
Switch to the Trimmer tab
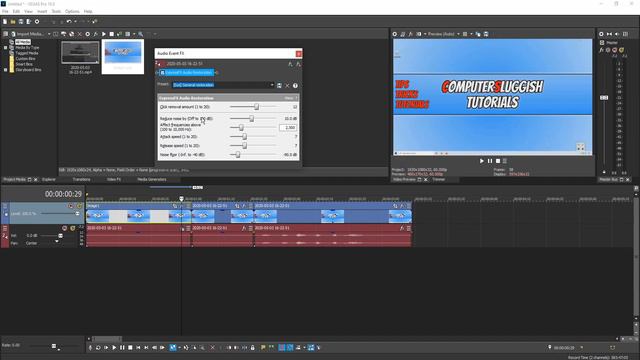[x=438, y=179]
